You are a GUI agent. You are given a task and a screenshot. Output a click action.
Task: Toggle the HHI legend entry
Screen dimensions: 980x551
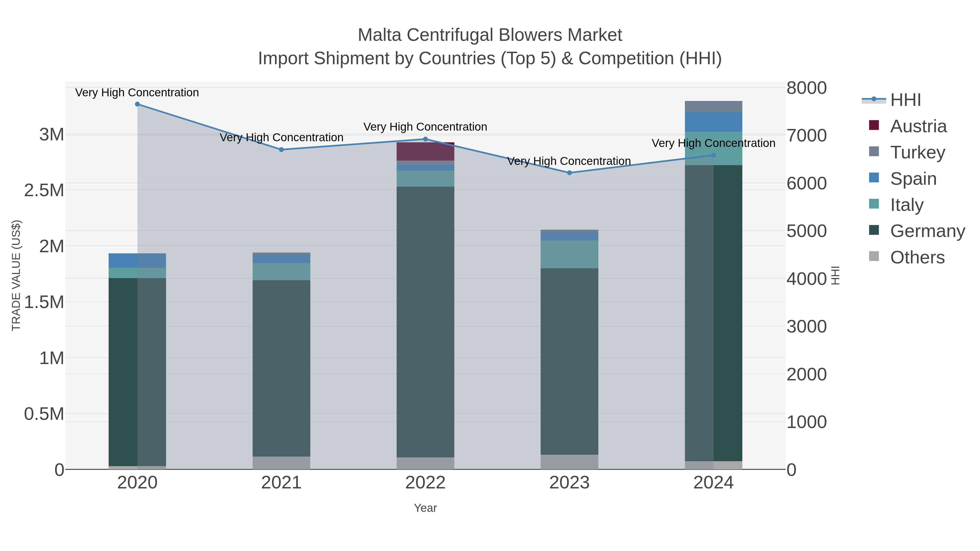point(891,100)
